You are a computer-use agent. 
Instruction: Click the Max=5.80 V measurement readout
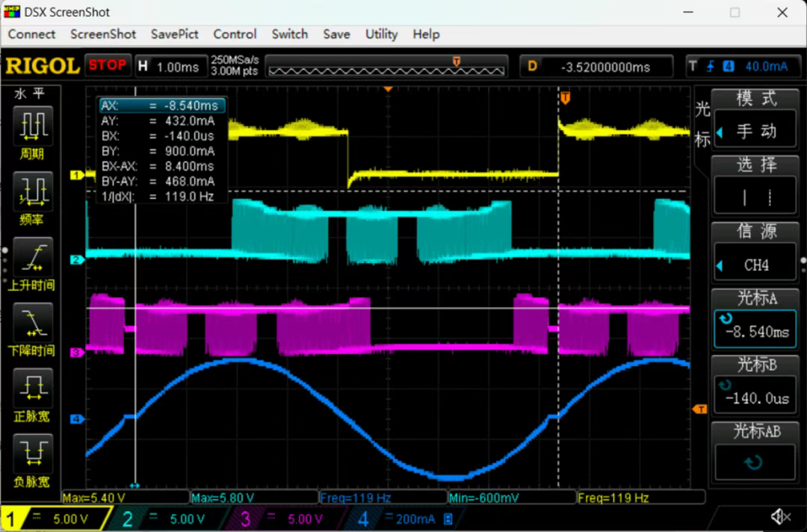pos(223,498)
